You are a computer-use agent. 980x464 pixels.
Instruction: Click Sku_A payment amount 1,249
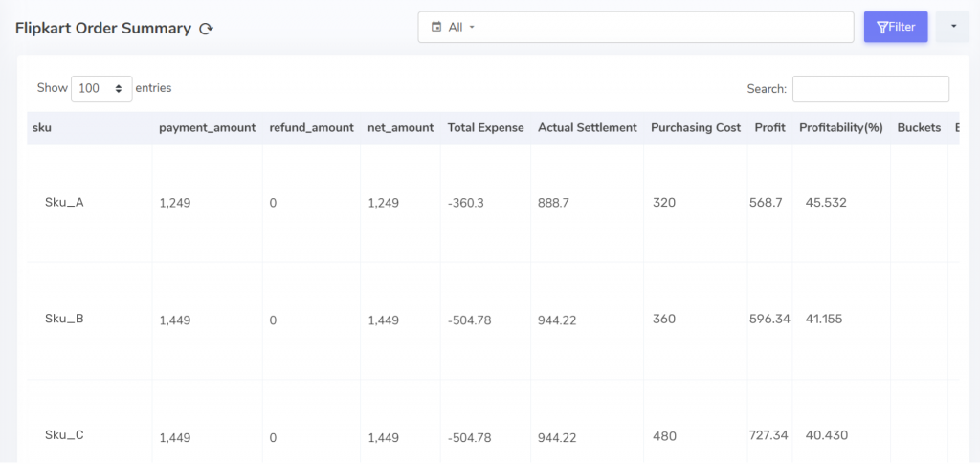(175, 203)
